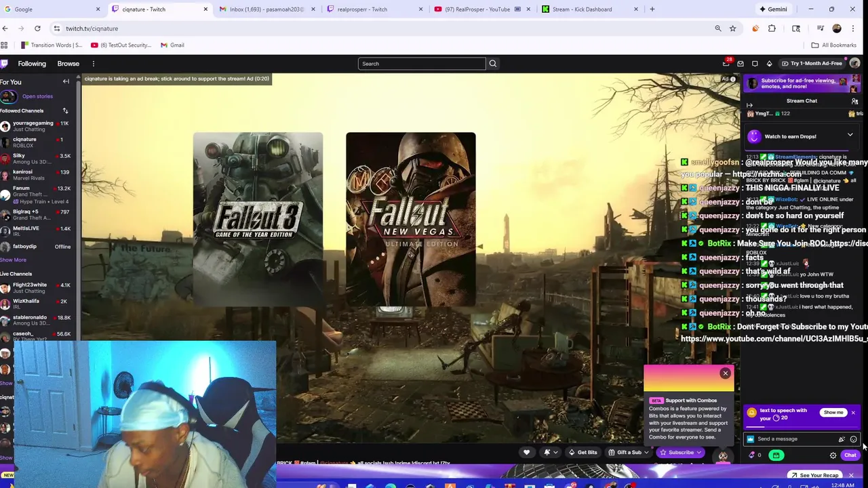
Task: Click the Show me button
Action: click(x=833, y=412)
